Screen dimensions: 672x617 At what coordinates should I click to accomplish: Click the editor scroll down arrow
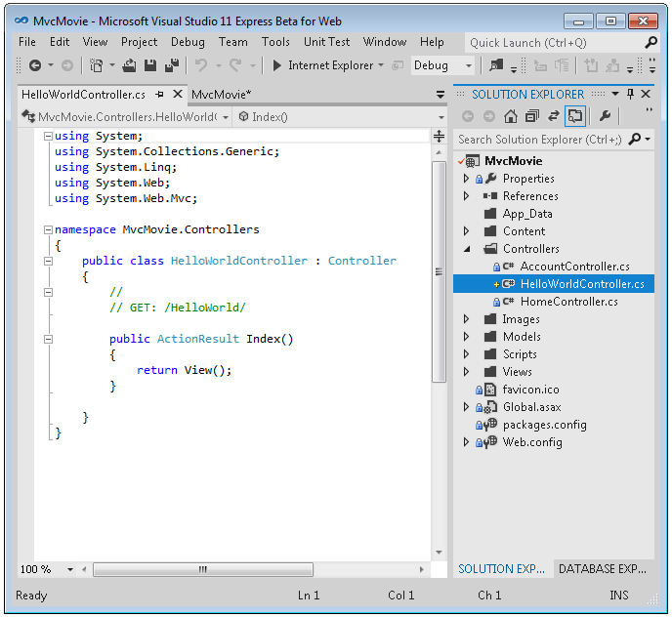tap(439, 553)
